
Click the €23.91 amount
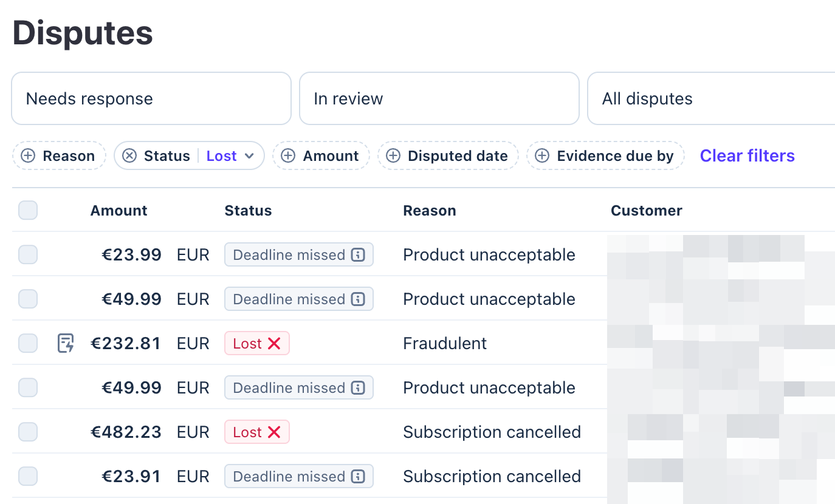[131, 477]
